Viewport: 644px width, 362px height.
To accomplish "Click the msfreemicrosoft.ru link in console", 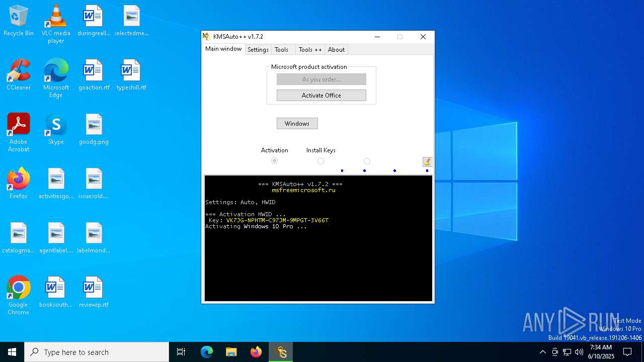I will 303,190.
